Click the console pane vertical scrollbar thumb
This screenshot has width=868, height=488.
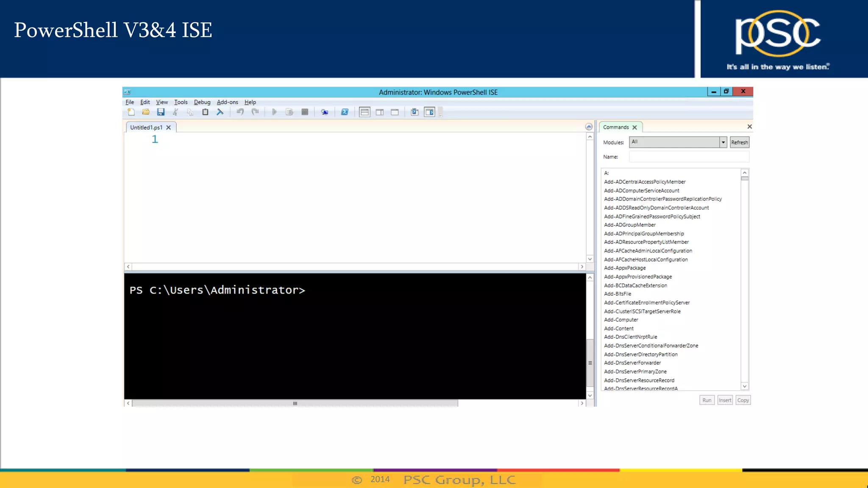[x=590, y=363]
